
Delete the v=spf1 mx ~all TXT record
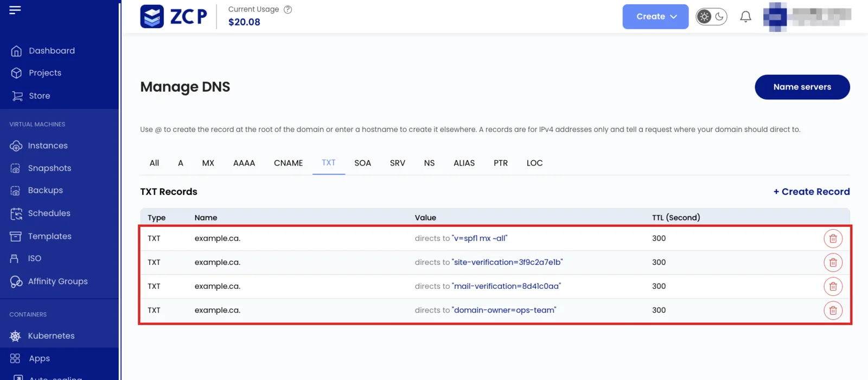coord(833,239)
